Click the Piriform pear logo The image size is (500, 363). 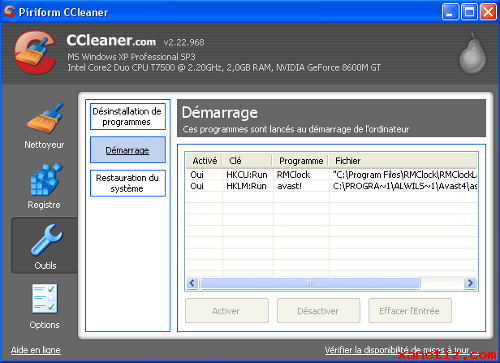(472, 53)
